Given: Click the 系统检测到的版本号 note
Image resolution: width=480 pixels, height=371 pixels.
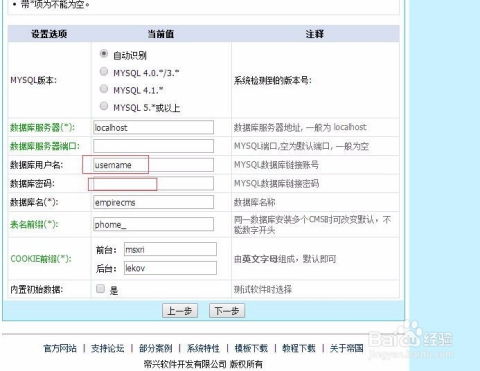Looking at the screenshot, I should click(x=272, y=80).
